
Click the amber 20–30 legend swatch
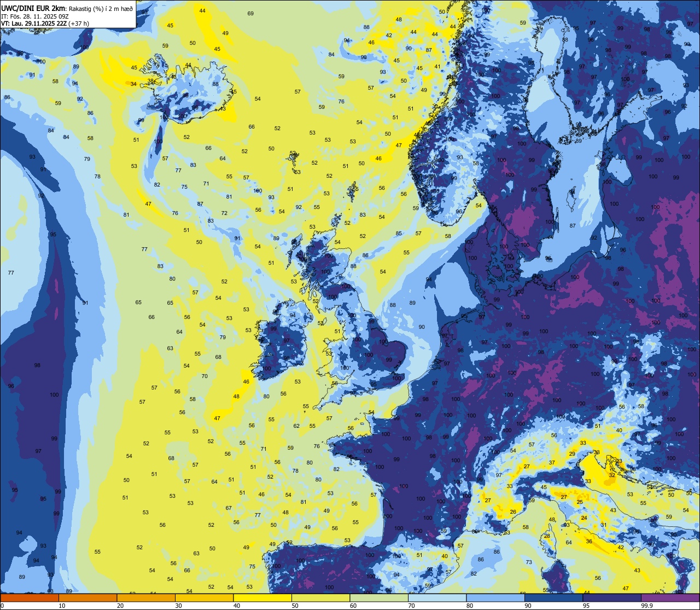[x=146, y=597]
